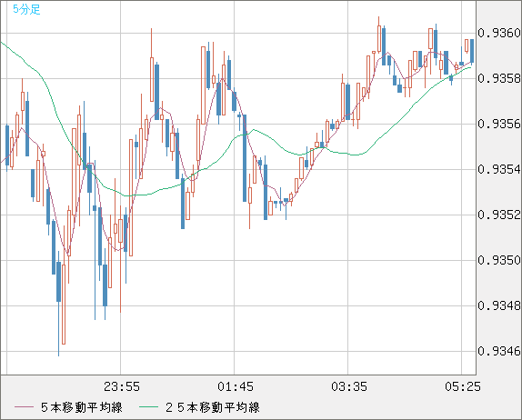Click the 01:45 time axis label
This screenshot has height=420, width=522.
(236, 386)
